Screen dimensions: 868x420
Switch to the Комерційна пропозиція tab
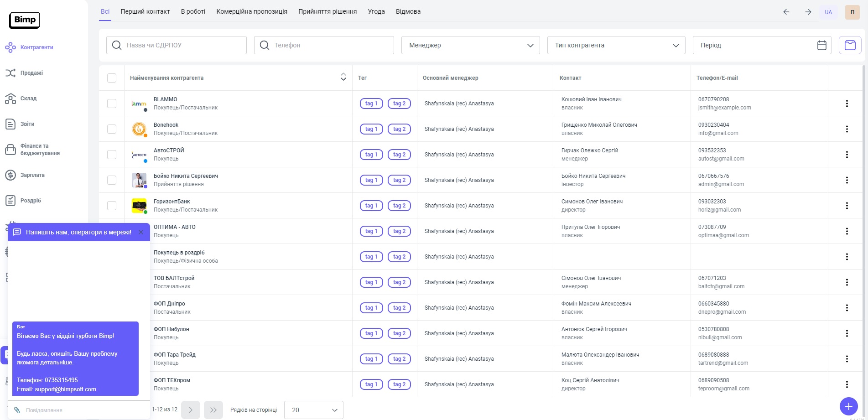252,11
